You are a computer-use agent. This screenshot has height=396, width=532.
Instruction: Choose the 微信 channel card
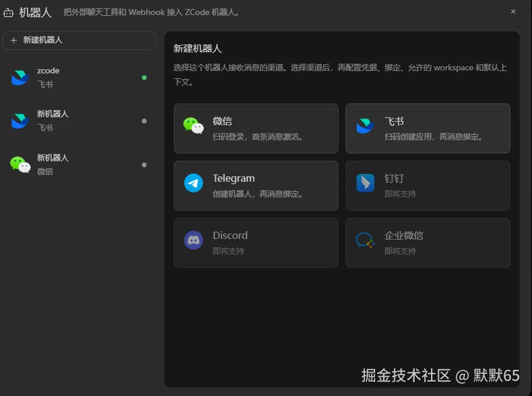pos(256,128)
